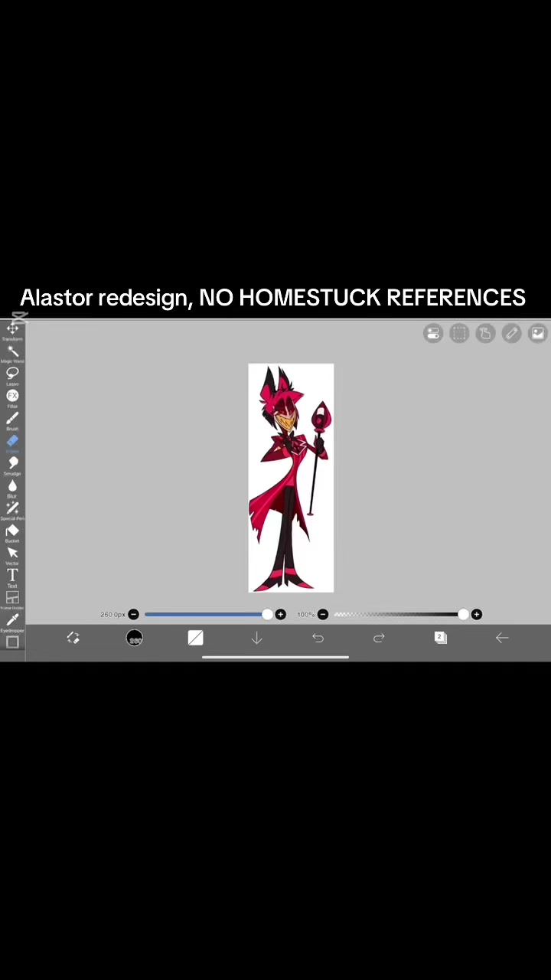This screenshot has width=551, height=980.
Task: Select the Eyedropper tool
Action: pos(12,622)
